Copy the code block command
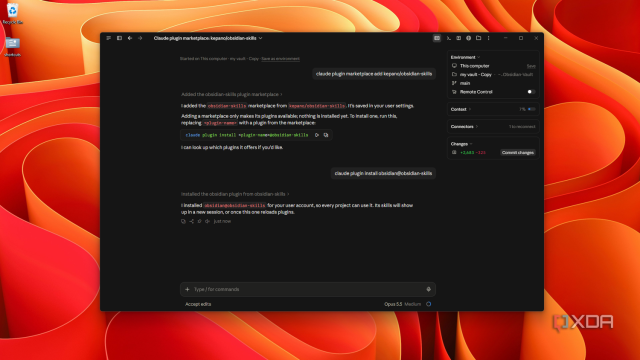Viewport: 640px width, 360px height. coord(326,135)
